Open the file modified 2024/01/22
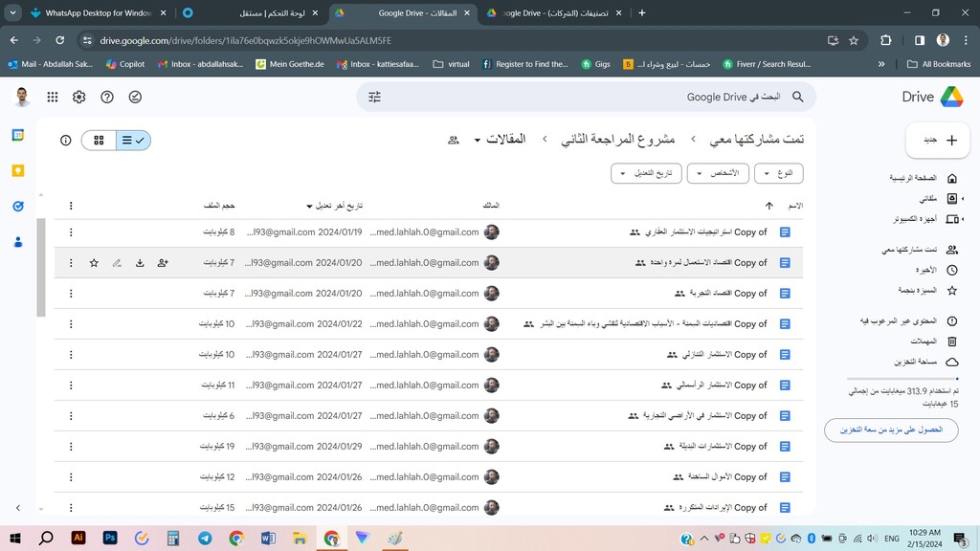The height and width of the screenshot is (551, 980). (x=428, y=324)
